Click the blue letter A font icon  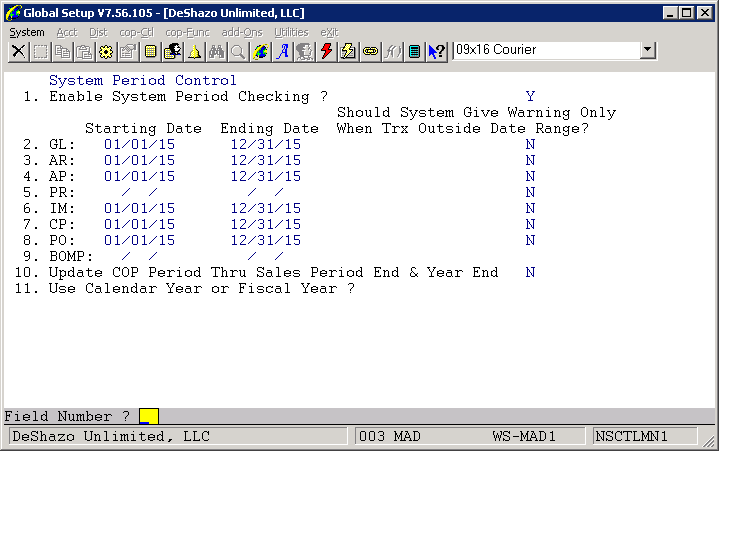pyautogui.click(x=282, y=51)
